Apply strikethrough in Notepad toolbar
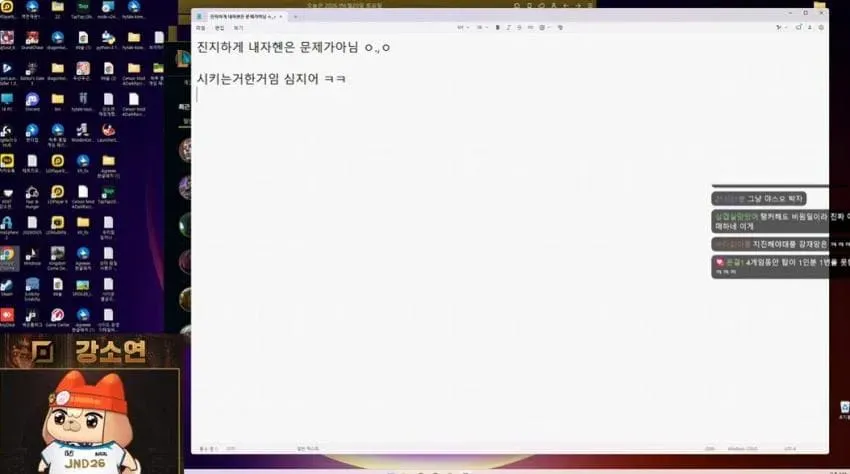Image resolution: width=850 pixels, height=474 pixels. coord(519,27)
